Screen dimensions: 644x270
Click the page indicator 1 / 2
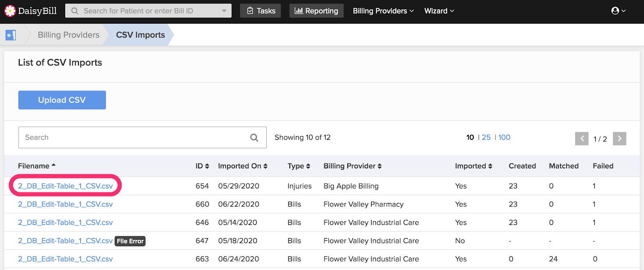pyautogui.click(x=600, y=139)
